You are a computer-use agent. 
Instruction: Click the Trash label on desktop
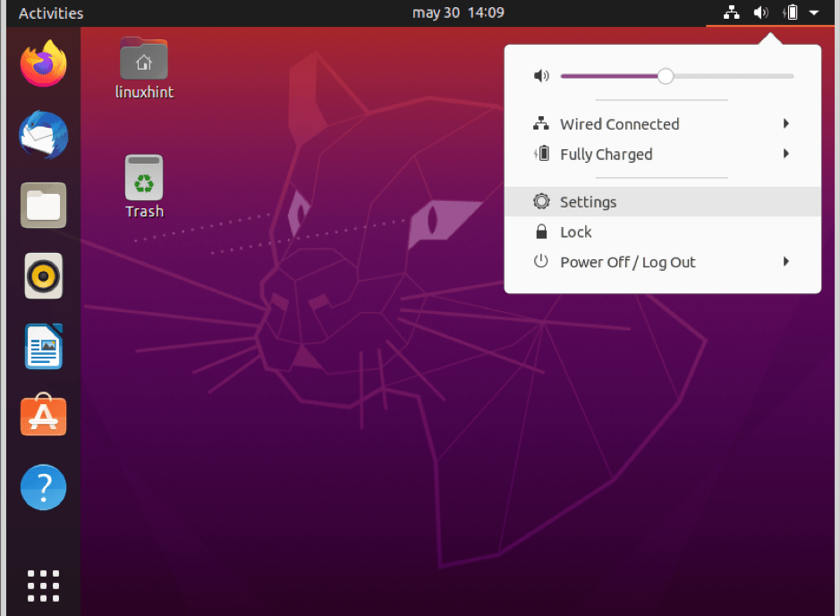click(144, 211)
